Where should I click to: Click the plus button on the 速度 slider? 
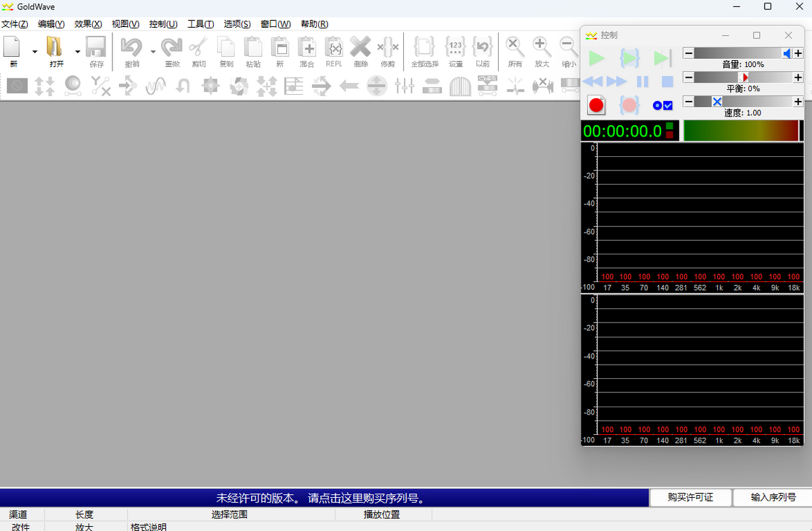coord(798,101)
